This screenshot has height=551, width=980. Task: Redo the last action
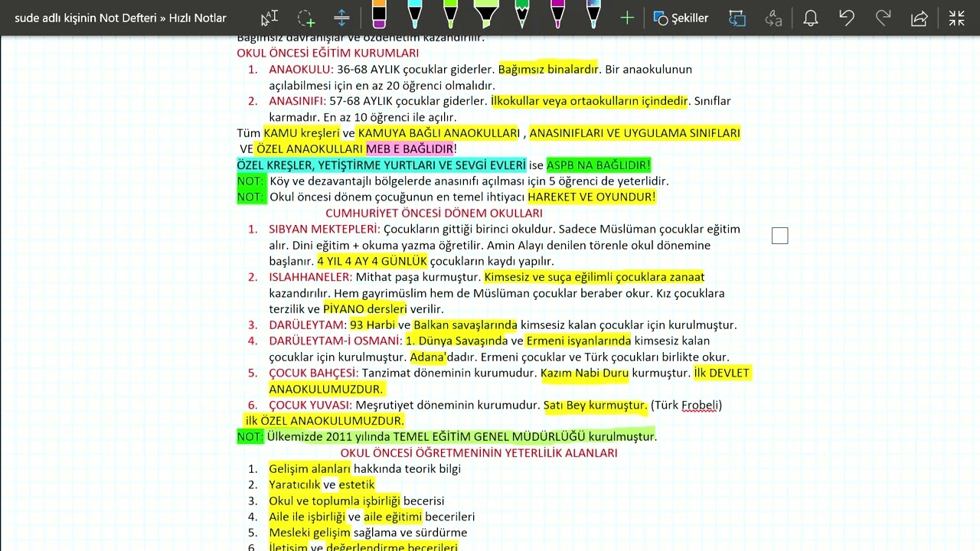[883, 18]
